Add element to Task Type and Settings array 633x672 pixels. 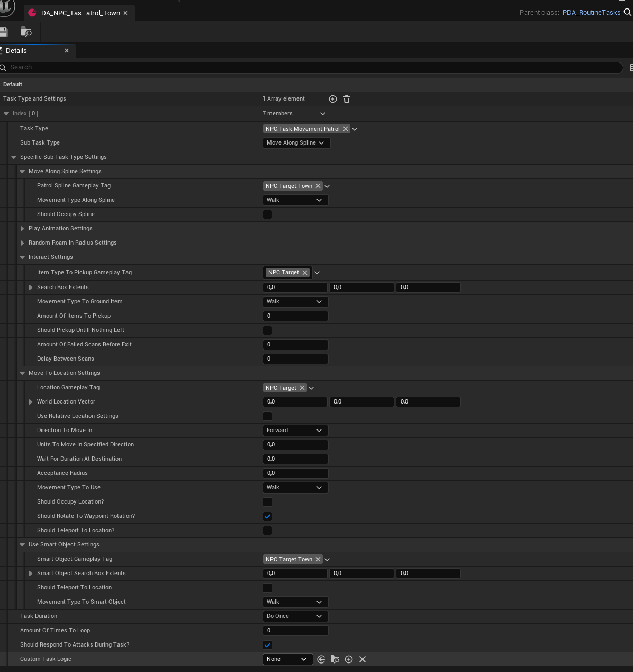[333, 99]
